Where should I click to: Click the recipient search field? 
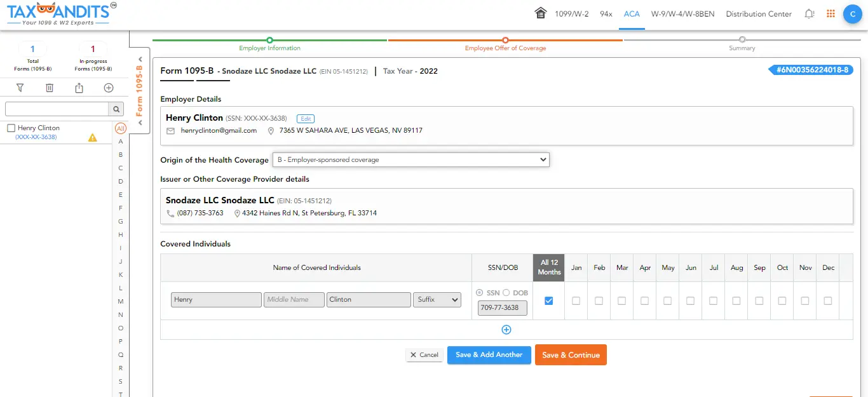pos(57,109)
